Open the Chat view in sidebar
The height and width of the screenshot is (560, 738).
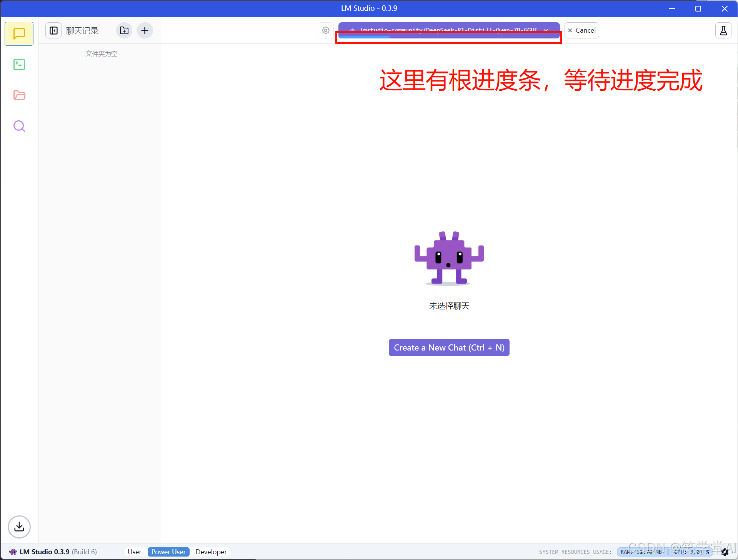coord(19,34)
